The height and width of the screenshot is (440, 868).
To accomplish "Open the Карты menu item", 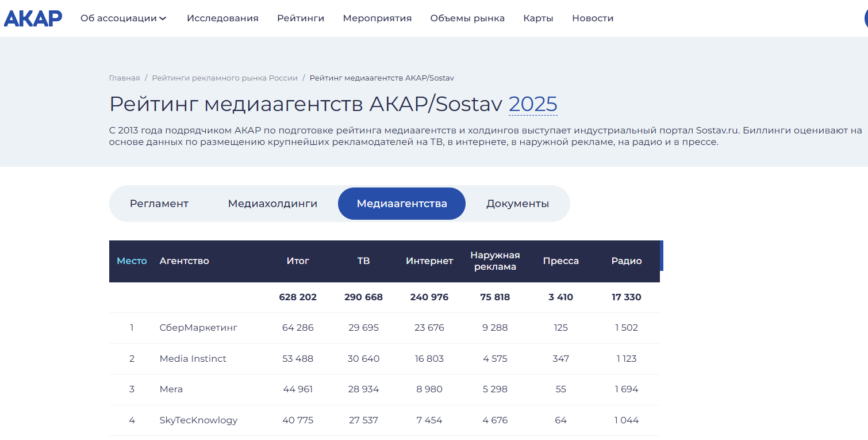I will click(x=538, y=18).
